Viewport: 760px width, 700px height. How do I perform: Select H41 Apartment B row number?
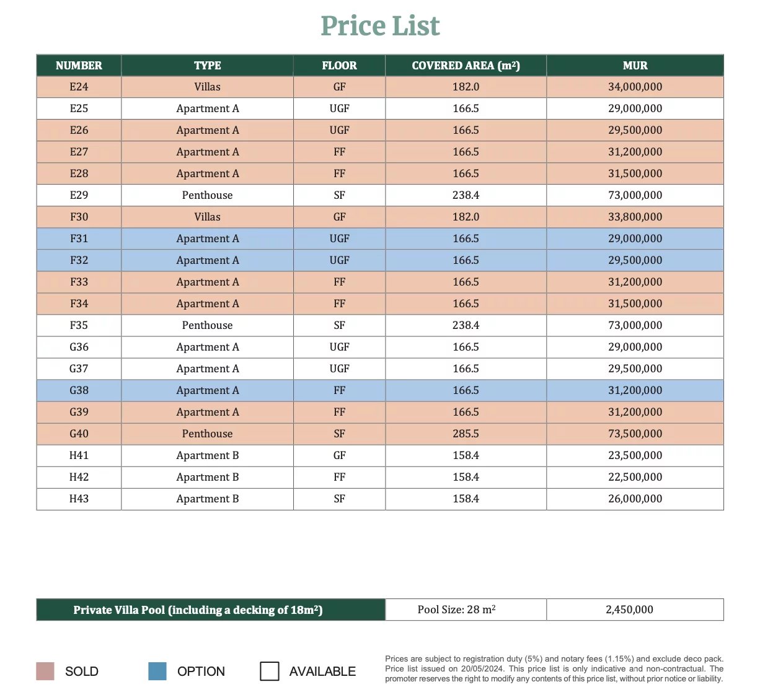[79, 455]
